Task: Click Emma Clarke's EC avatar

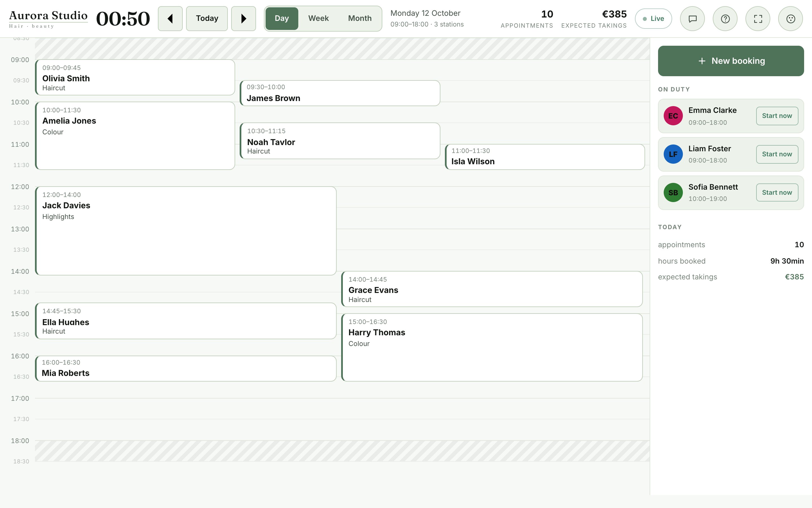Action: point(673,116)
